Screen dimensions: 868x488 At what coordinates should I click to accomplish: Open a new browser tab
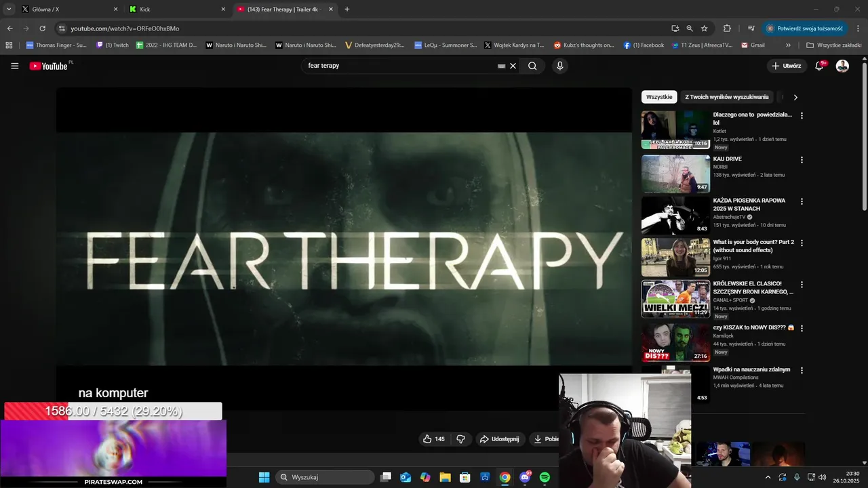pos(347,9)
